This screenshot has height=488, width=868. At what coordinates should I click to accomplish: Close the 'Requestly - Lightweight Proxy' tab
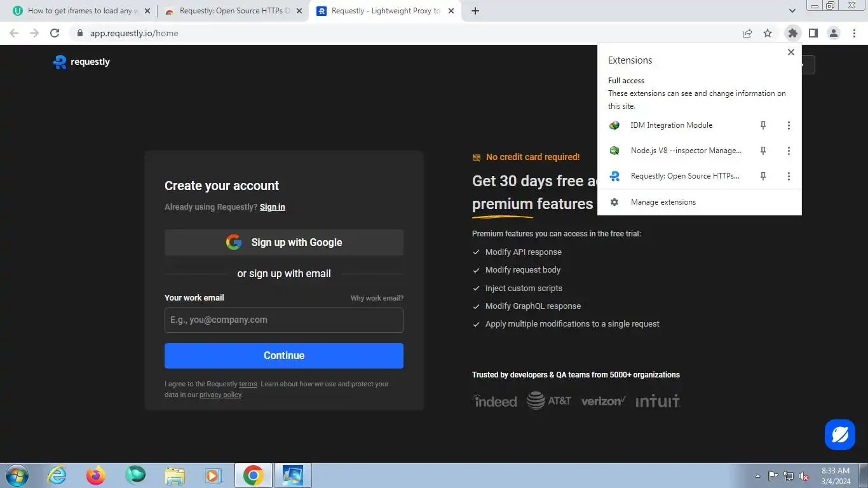tap(451, 11)
